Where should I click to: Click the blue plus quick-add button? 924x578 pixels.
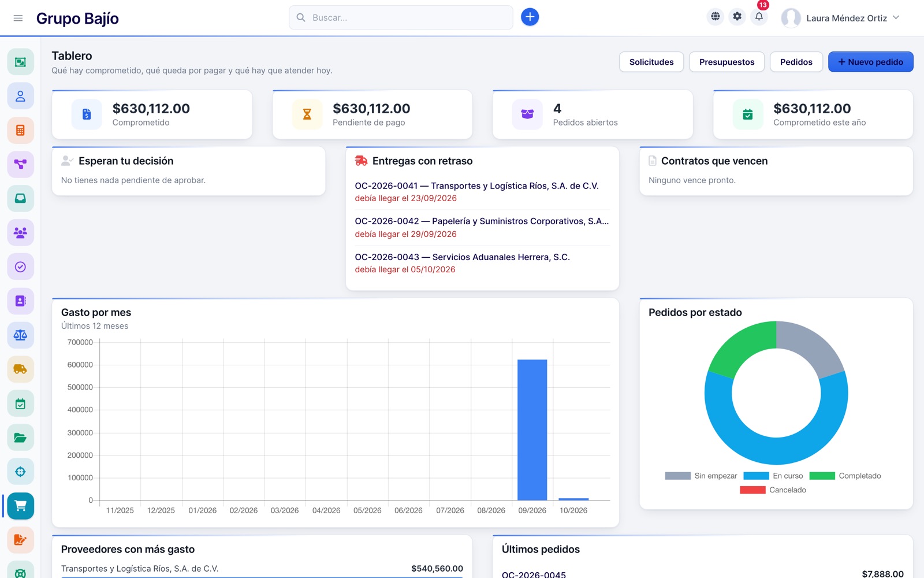tap(530, 17)
